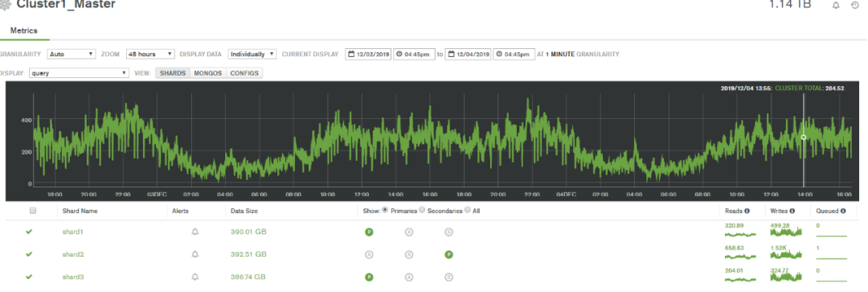This screenshot has height=292, width=868.
Task: Click the end time field after 12/04/2019
Action: tap(514, 55)
